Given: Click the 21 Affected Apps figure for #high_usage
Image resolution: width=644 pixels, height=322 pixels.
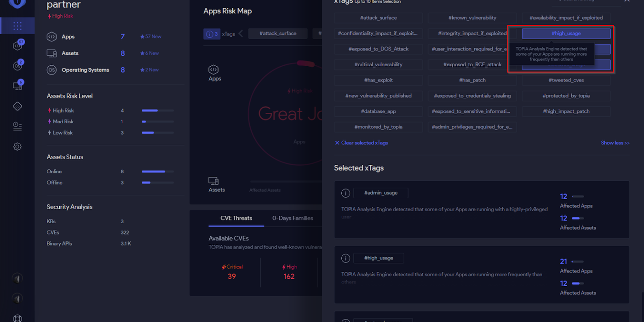Looking at the screenshot, I should pos(563,262).
